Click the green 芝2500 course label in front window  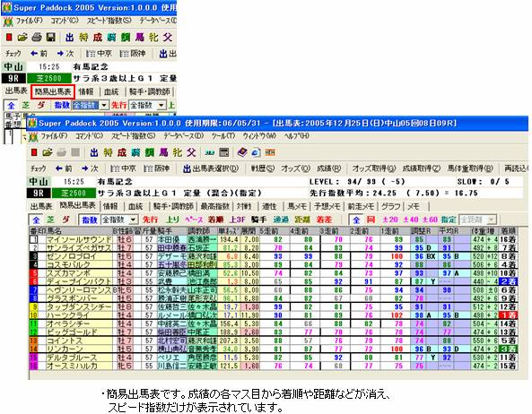74,194
